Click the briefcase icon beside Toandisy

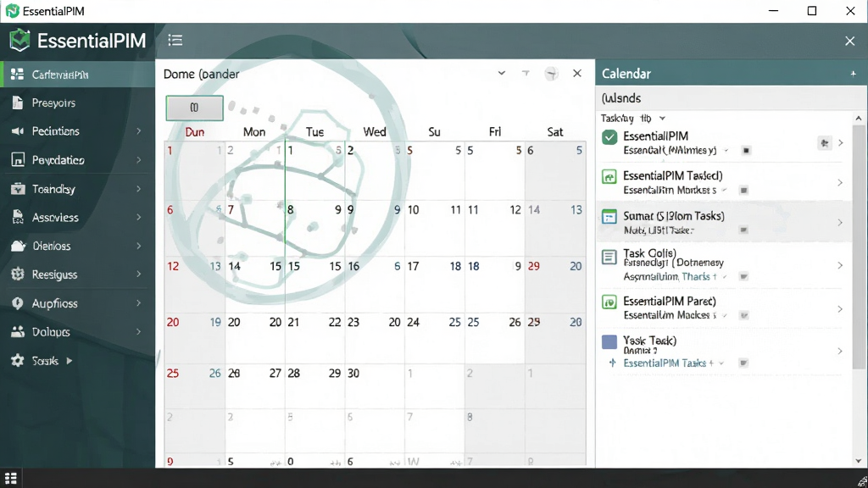click(x=18, y=189)
